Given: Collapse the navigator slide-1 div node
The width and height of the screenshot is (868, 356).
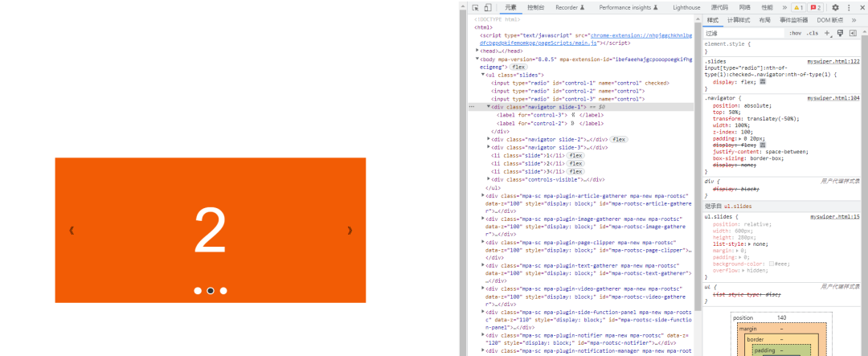Looking at the screenshot, I should [x=489, y=107].
